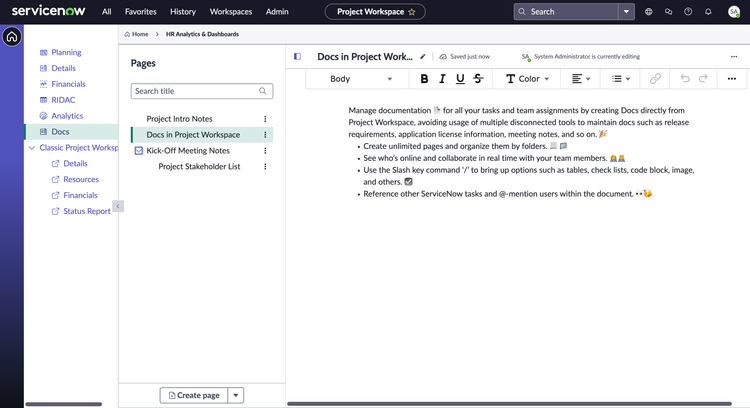
Task: Click HR Analytics & Dashboards breadcrumb
Action: point(202,34)
